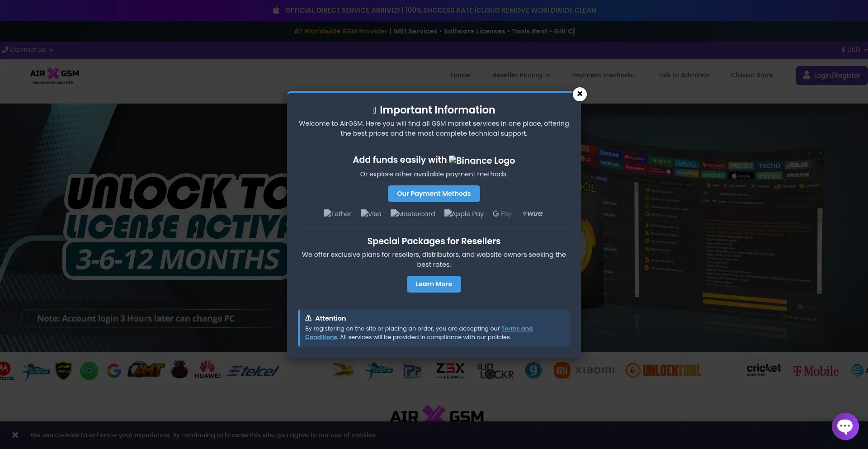Open the live chat bubble
Screen dimensions: 868x449
(x=845, y=426)
